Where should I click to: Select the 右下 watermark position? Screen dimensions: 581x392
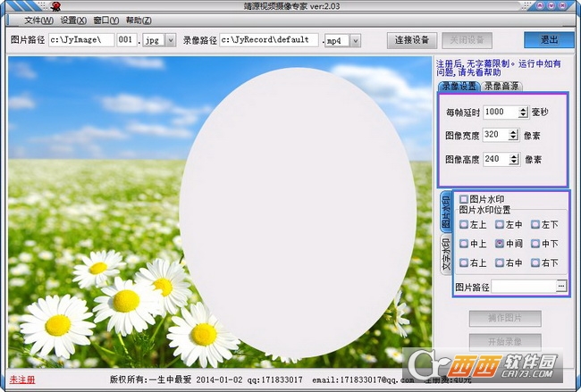tap(535, 263)
